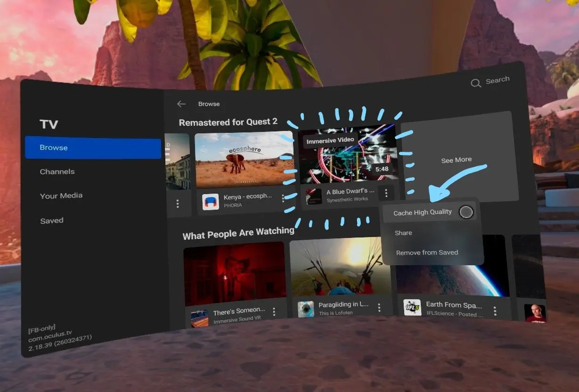
Task: Toggle Cache High Quality switch
Action: (x=466, y=212)
